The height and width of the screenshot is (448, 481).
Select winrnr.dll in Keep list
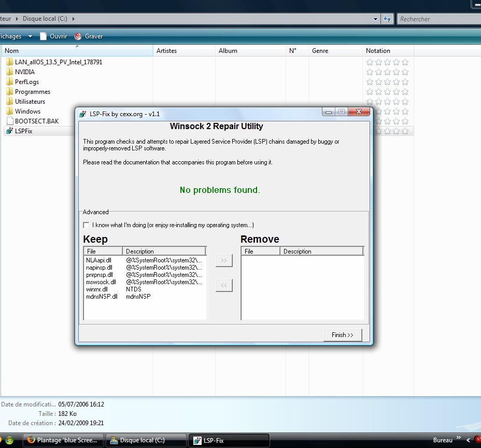pos(97,289)
